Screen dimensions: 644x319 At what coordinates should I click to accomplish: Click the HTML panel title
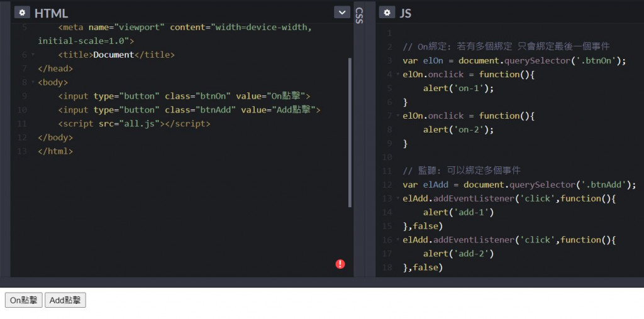pyautogui.click(x=52, y=13)
